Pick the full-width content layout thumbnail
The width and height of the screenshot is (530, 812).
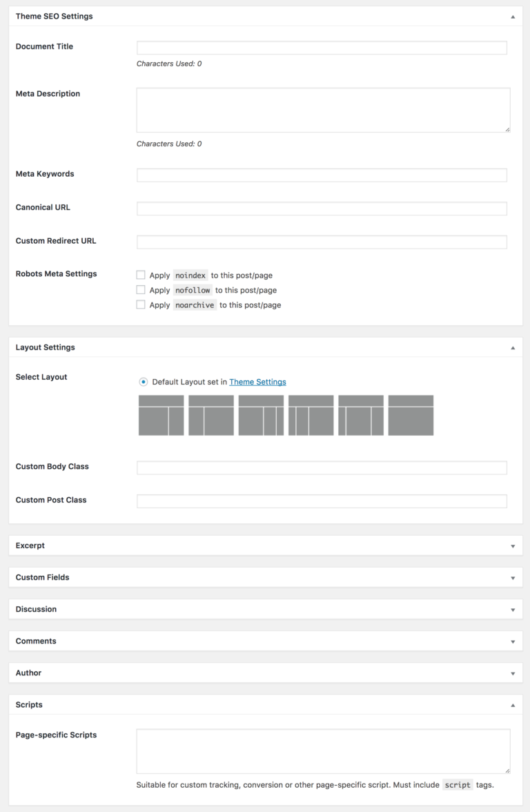click(411, 416)
